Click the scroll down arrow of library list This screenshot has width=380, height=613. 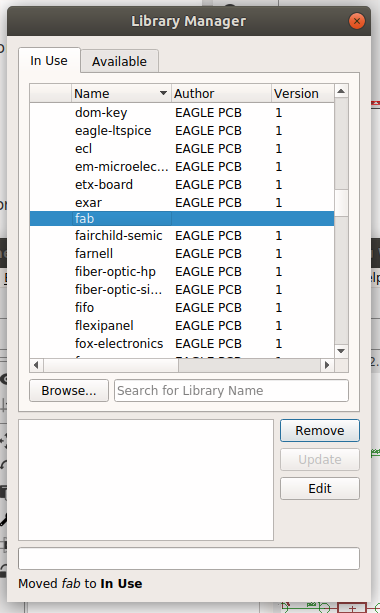(x=341, y=351)
